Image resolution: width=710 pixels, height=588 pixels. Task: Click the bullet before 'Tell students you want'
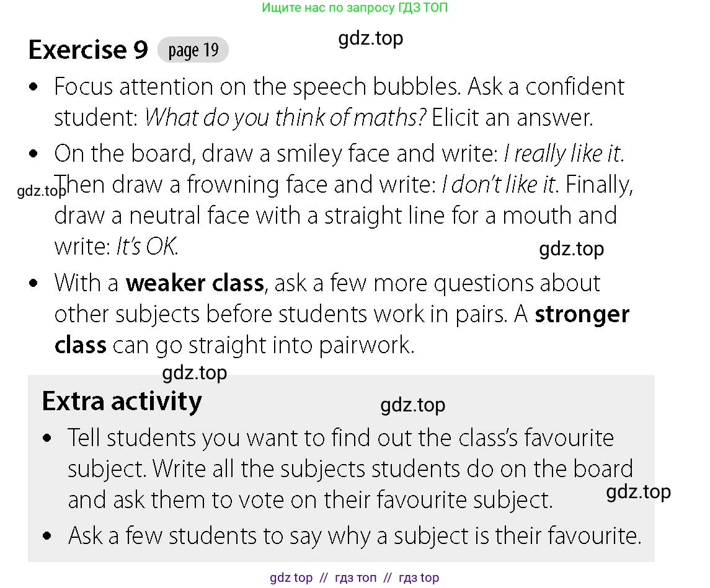(x=47, y=438)
